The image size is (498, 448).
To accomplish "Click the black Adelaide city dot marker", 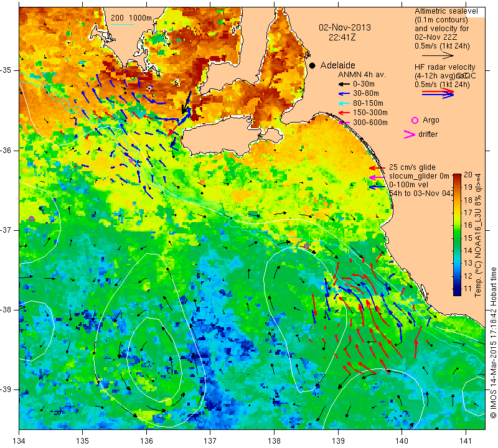I will point(312,65).
